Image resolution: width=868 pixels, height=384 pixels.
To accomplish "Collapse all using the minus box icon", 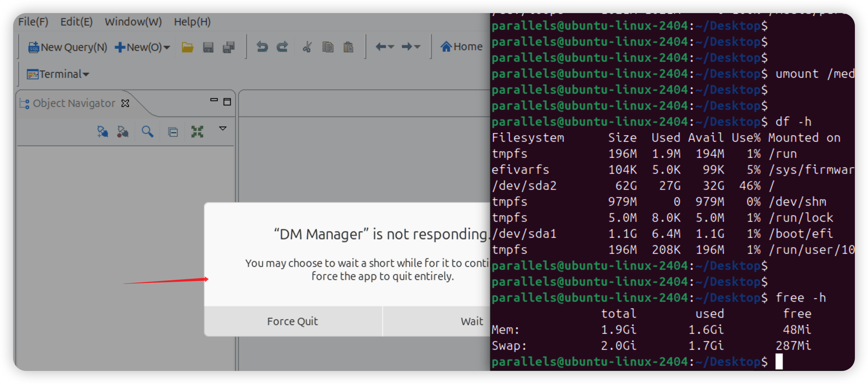I will coord(173,132).
